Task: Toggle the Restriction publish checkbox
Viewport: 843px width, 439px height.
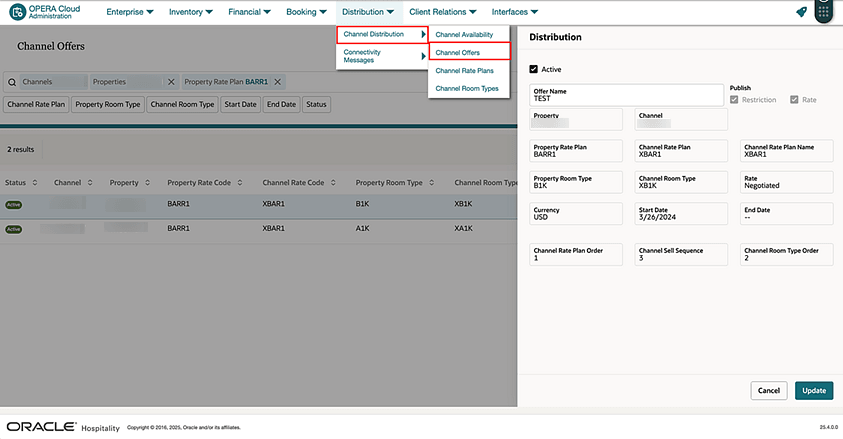Action: (x=735, y=100)
